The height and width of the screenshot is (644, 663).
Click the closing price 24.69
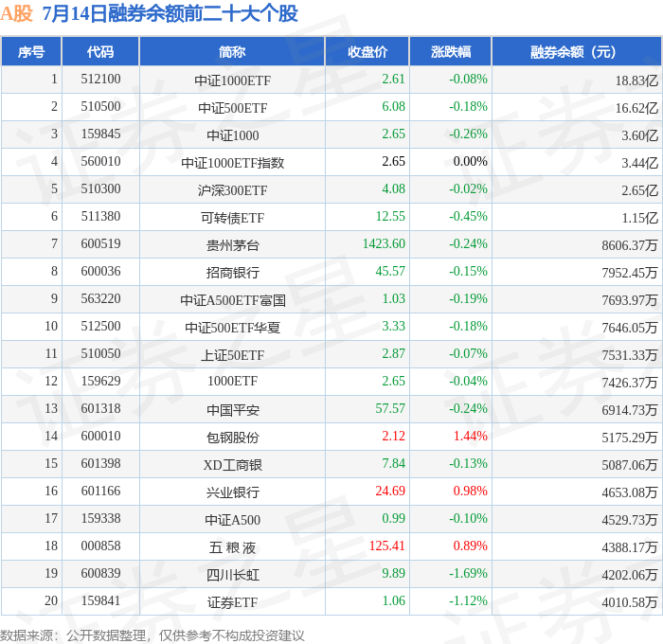(x=390, y=492)
